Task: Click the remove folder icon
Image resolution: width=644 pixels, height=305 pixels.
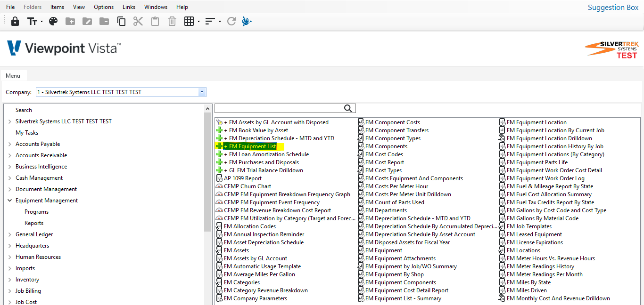Action: point(104,21)
